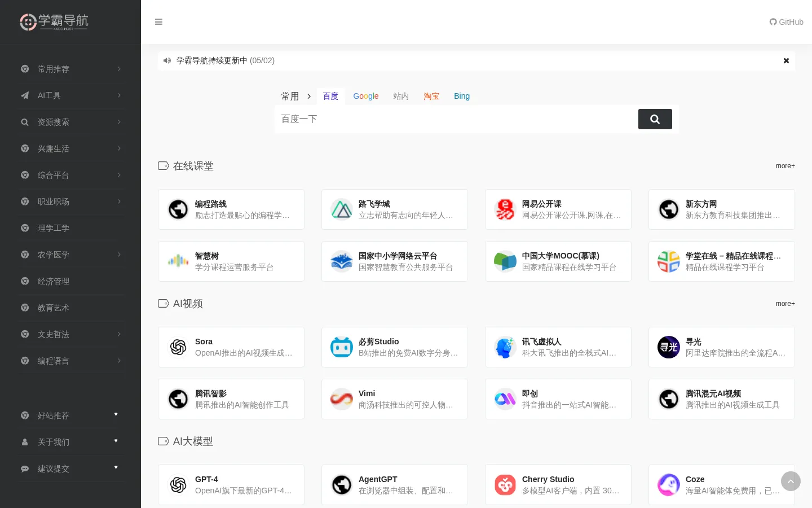Dismiss the announcement bar with the X
812x508 pixels.
tap(786, 60)
